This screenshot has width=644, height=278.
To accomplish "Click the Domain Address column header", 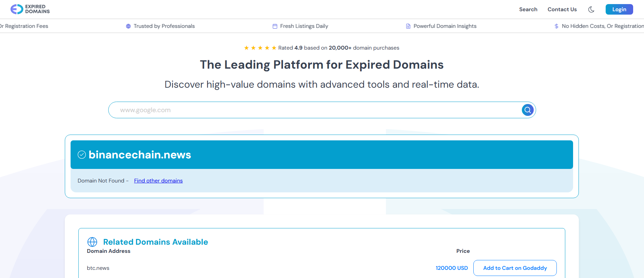I will pos(109,251).
